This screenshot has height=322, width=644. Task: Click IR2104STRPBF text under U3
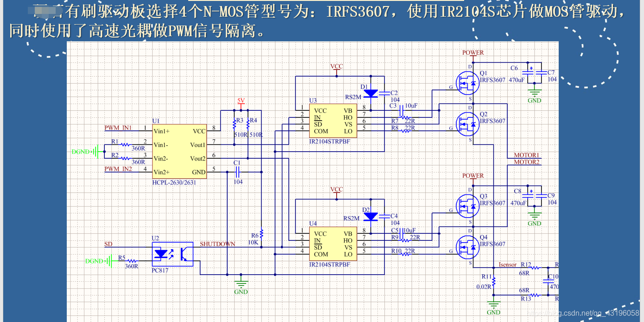point(330,142)
